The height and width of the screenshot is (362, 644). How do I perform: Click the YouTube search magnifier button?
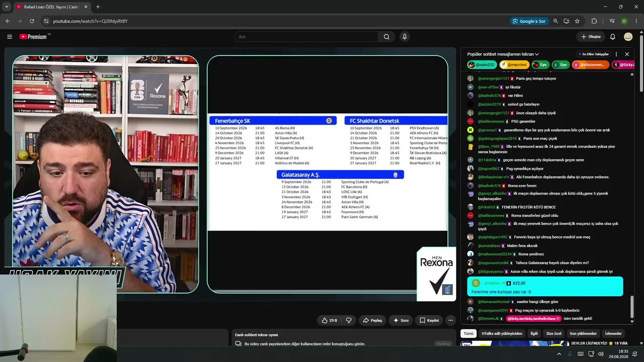tap(386, 37)
